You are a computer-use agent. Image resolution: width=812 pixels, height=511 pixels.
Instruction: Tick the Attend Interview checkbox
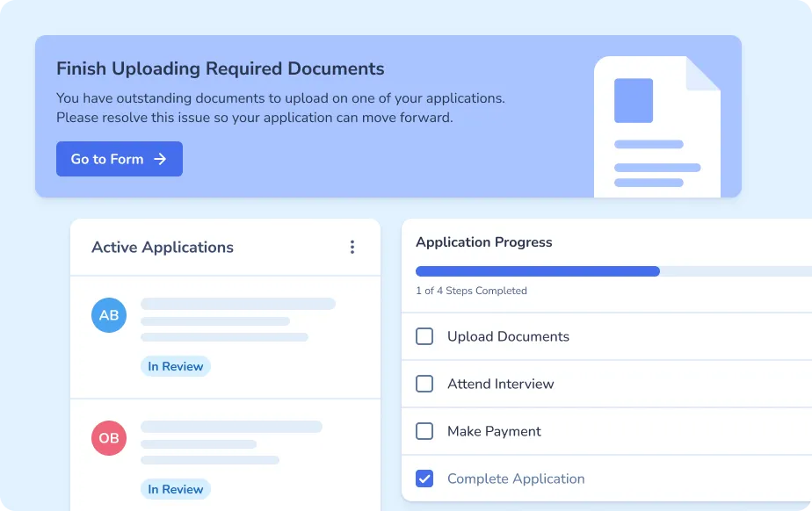[x=424, y=384]
